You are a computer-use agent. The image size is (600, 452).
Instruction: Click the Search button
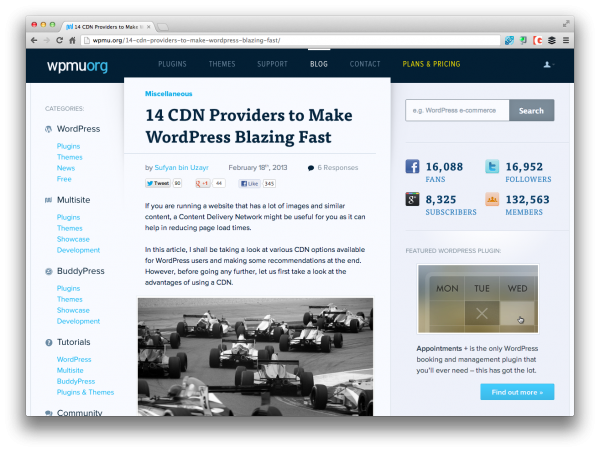[x=531, y=111]
